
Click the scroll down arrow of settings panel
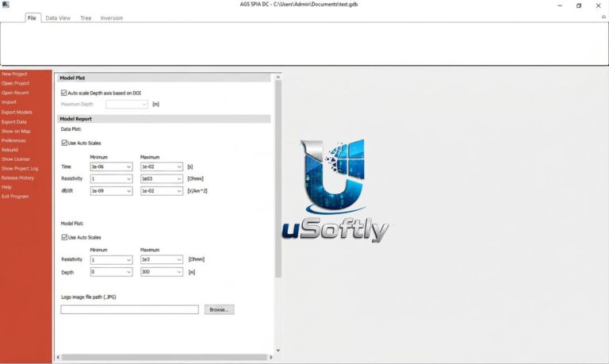click(278, 350)
